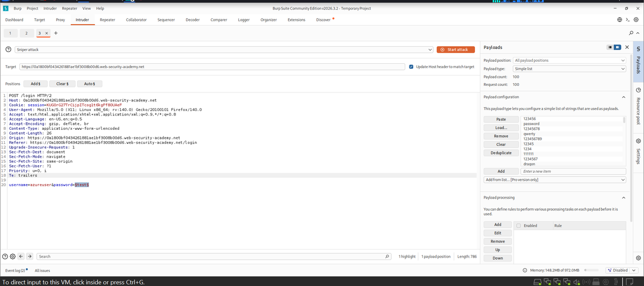Switch to the Comparer tab

click(x=219, y=20)
